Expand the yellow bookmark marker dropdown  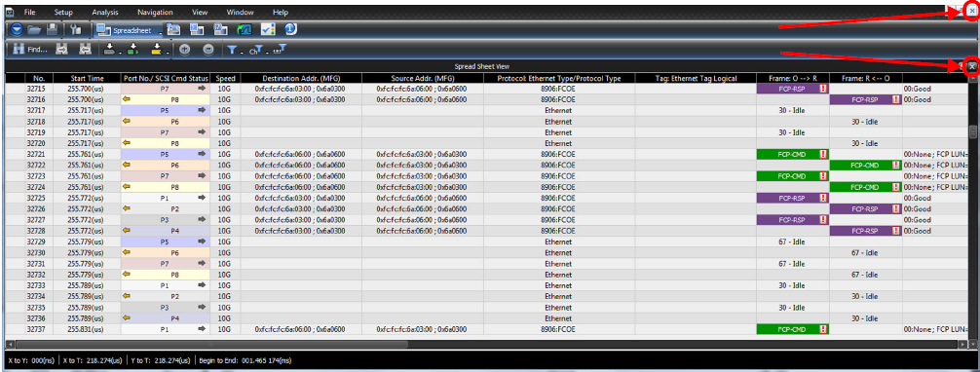[x=167, y=53]
